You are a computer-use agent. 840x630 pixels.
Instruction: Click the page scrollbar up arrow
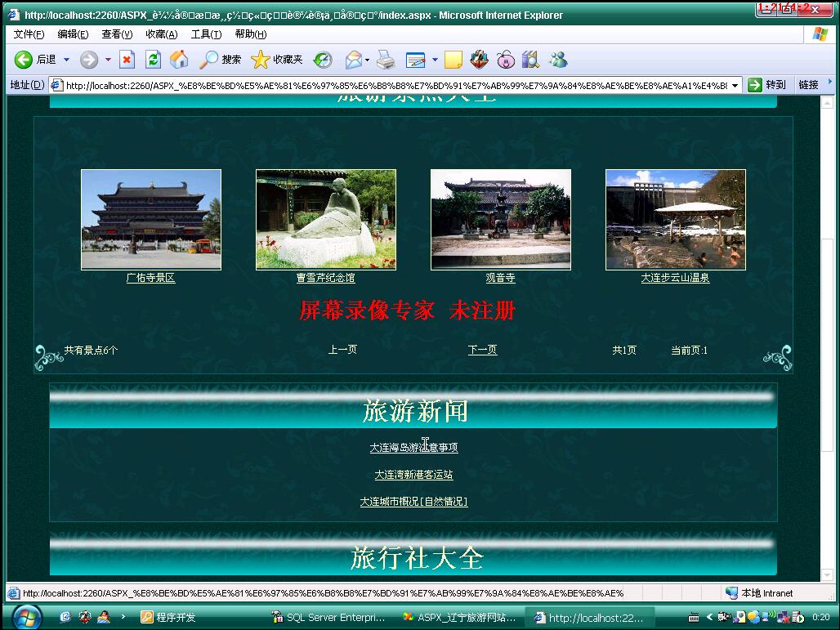pos(827,102)
